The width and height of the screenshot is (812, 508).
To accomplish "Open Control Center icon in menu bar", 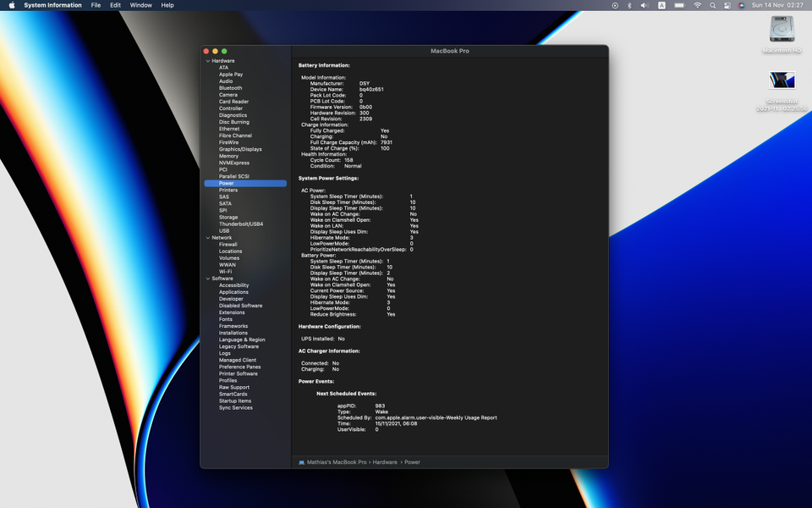I will tap(727, 5).
